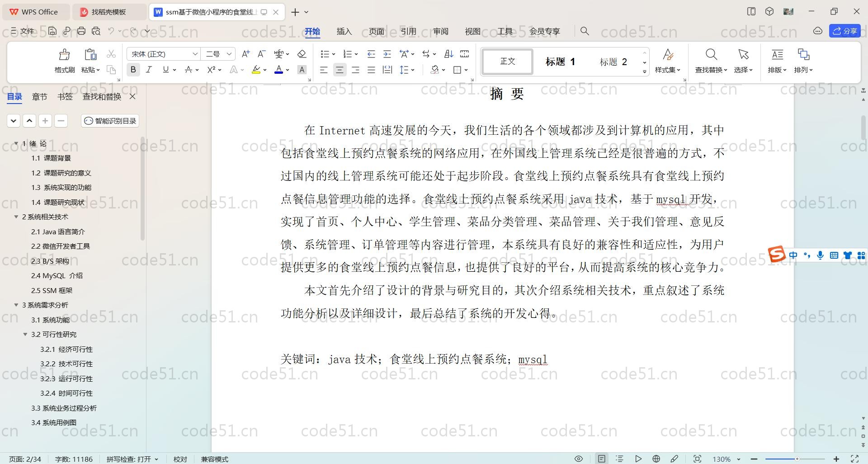This screenshot has width=868, height=464.
Task: Enable center text alignment
Action: 340,70
